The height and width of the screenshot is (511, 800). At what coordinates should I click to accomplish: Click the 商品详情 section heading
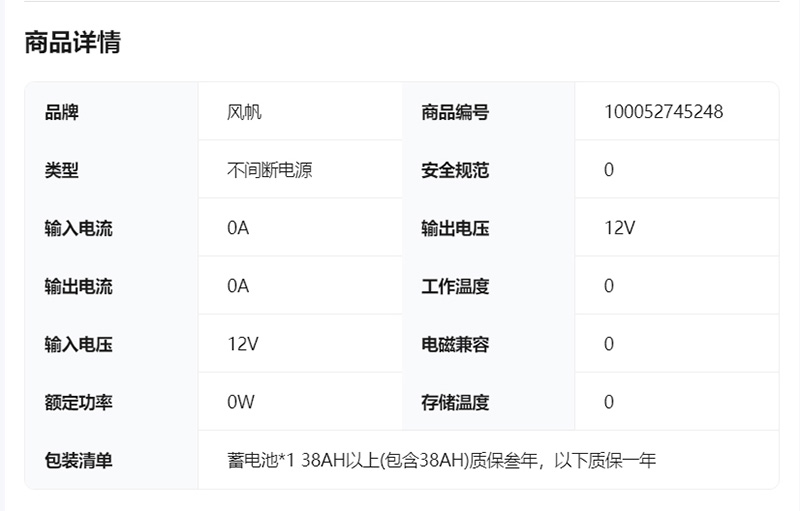click(73, 42)
